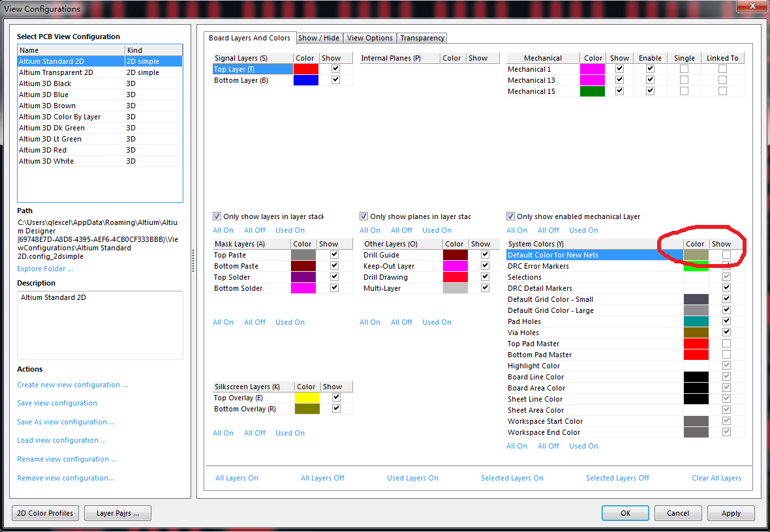This screenshot has width=770, height=532.
Task: Change the Top Overlay yellow color swatch
Action: pos(307,398)
